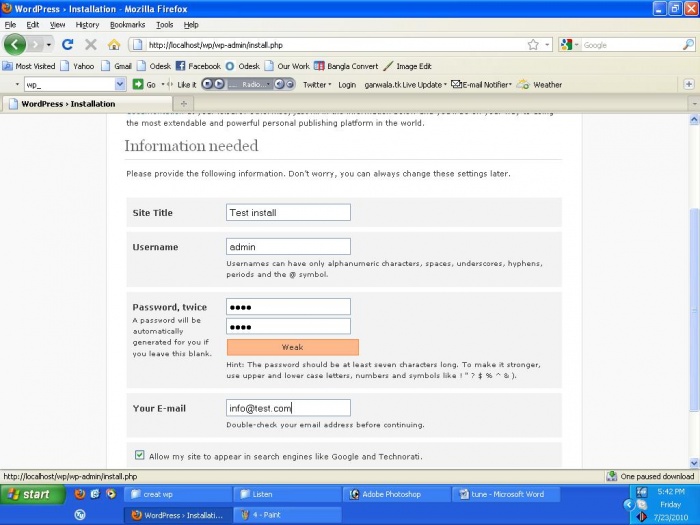The image size is (700, 525).
Task: Click the search magnifier icon in Google box
Action: click(688, 45)
